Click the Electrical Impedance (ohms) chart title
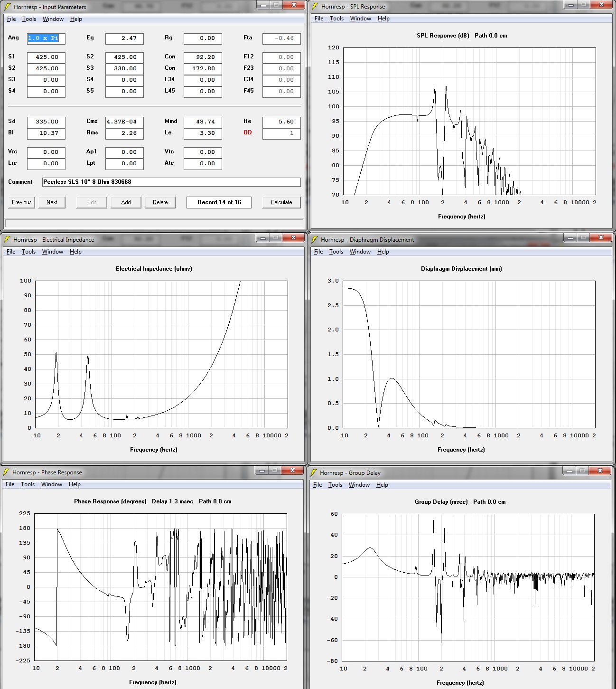The height and width of the screenshot is (689, 616). (154, 269)
